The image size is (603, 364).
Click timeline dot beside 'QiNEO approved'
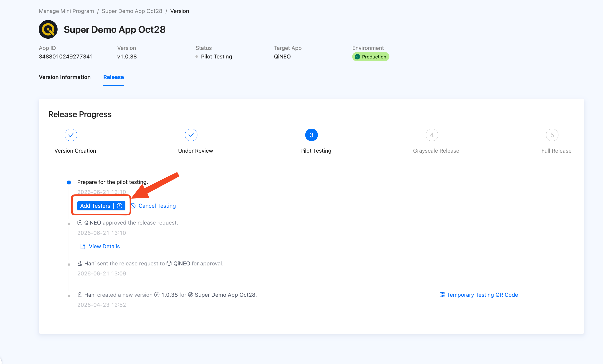coord(69,224)
